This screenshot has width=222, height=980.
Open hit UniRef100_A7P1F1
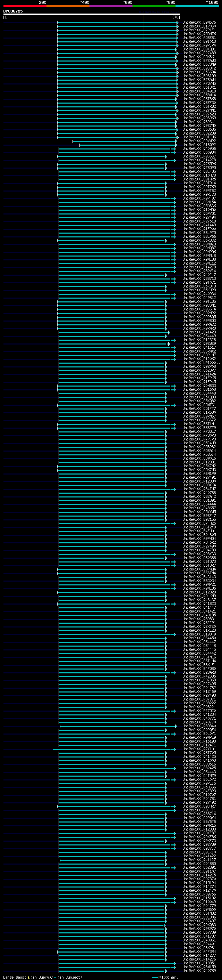click(199, 30)
